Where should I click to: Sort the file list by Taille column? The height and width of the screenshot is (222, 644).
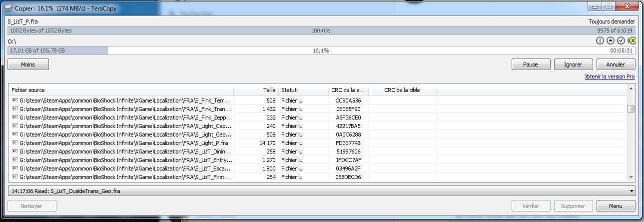(256, 90)
